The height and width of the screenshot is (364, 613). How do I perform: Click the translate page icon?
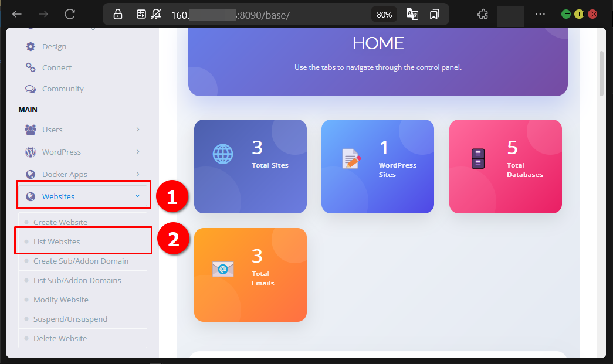[412, 15]
